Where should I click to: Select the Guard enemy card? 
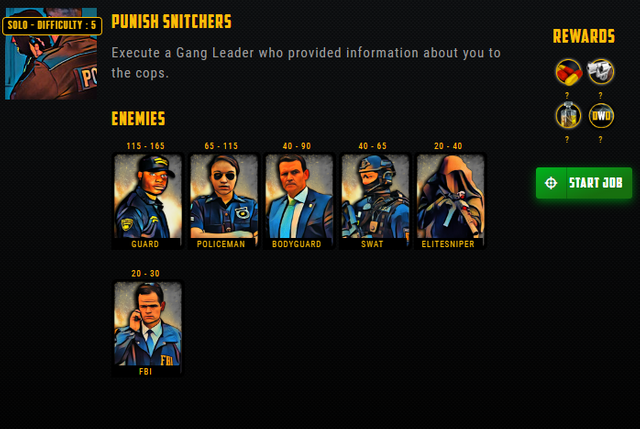click(147, 201)
